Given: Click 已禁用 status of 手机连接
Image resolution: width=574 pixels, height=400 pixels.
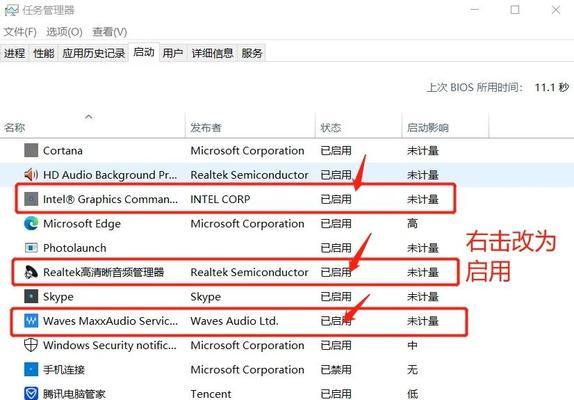Looking at the screenshot, I should click(336, 370).
